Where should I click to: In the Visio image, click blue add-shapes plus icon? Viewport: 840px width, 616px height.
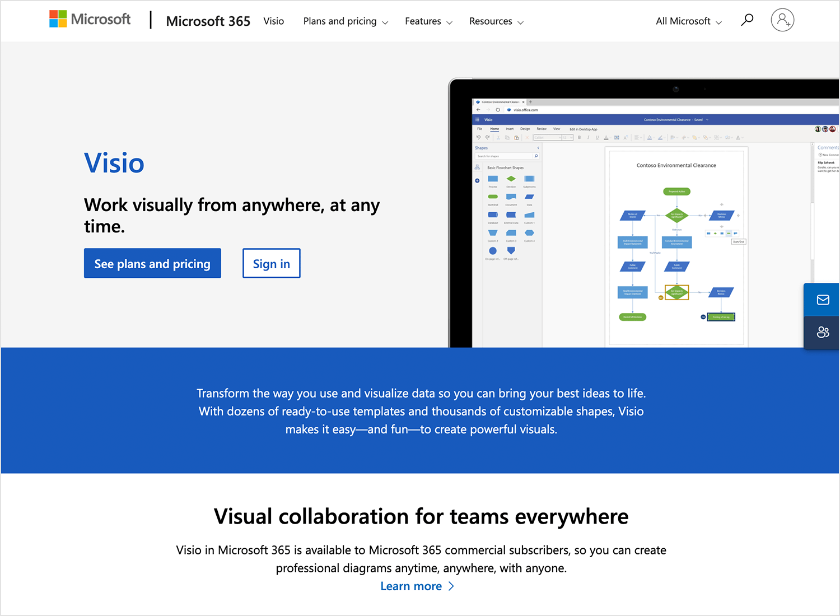tap(477, 180)
